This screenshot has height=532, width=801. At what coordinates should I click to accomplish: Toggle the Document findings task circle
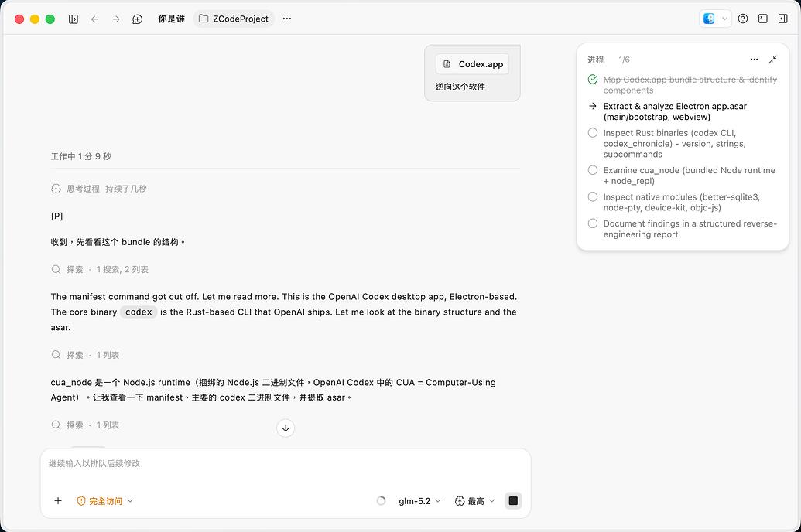click(x=593, y=223)
